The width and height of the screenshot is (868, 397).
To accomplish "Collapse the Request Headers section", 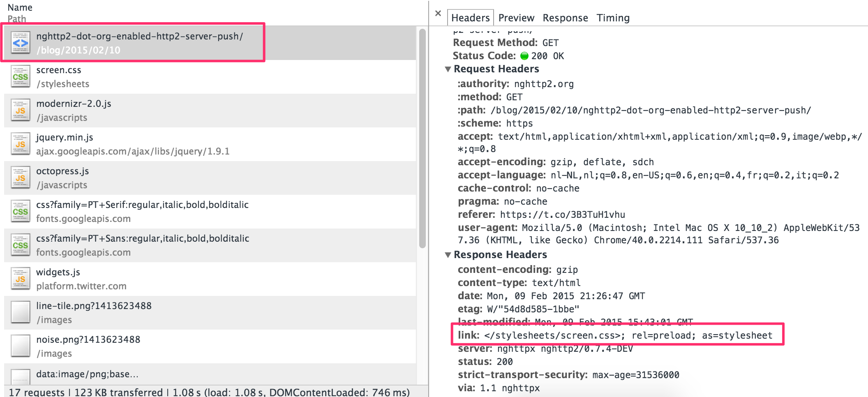I will pos(448,69).
